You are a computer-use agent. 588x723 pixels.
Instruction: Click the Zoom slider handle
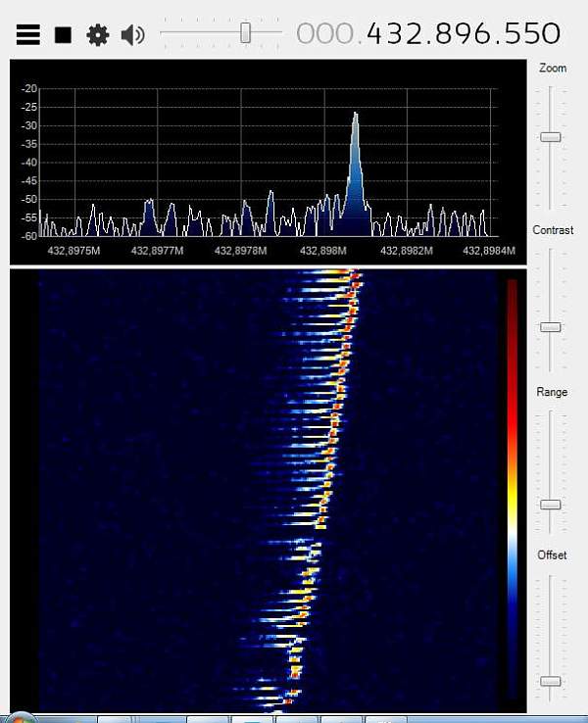(551, 137)
